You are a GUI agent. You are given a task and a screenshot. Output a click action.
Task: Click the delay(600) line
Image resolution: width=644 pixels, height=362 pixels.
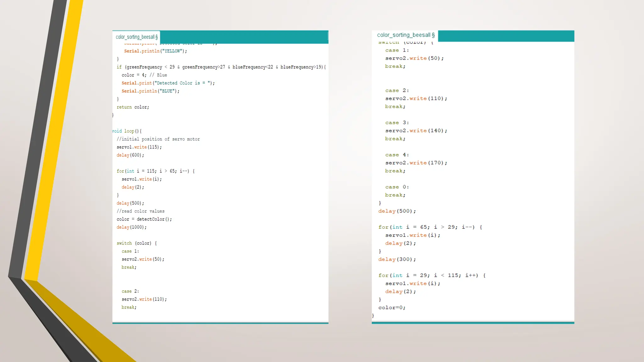[130, 155]
